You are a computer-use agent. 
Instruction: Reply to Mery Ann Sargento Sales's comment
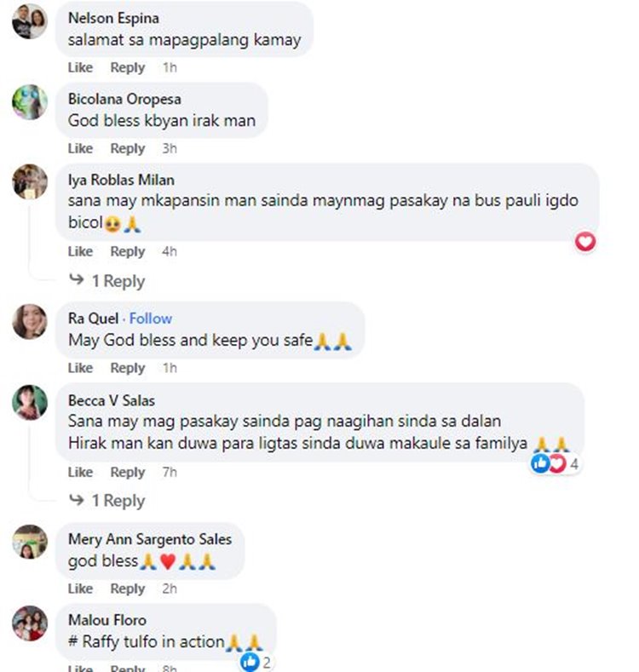click(x=128, y=589)
